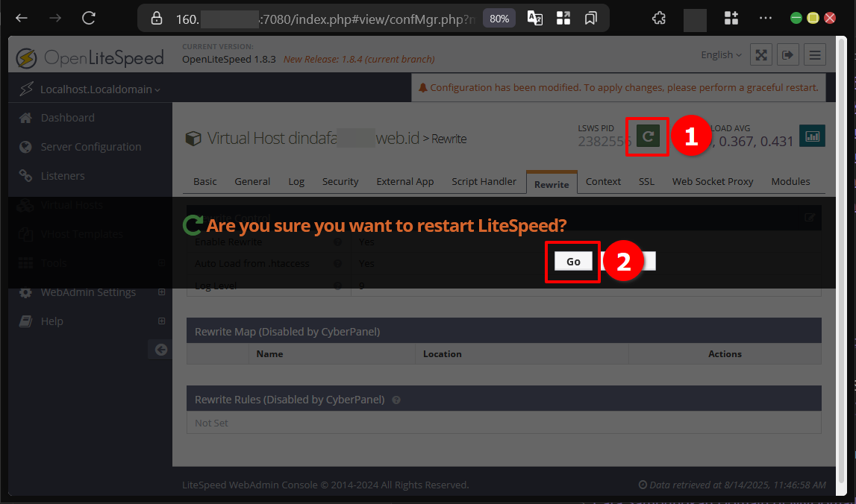Switch to the Script Handler tab
856x504 pixels.
(x=484, y=182)
